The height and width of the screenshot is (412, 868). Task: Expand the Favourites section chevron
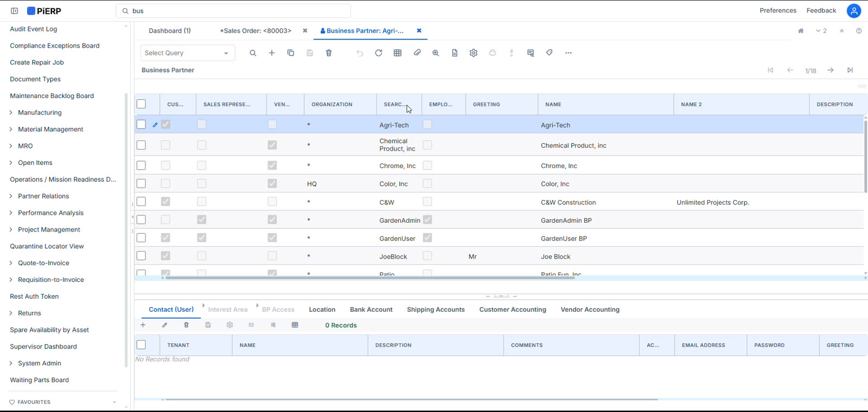(x=114, y=402)
